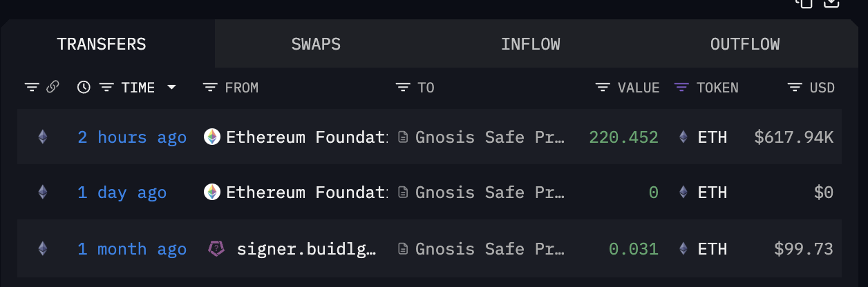Screen dimensions: 868x287
Task: Click the copy icon at top right
Action: [803, 3]
